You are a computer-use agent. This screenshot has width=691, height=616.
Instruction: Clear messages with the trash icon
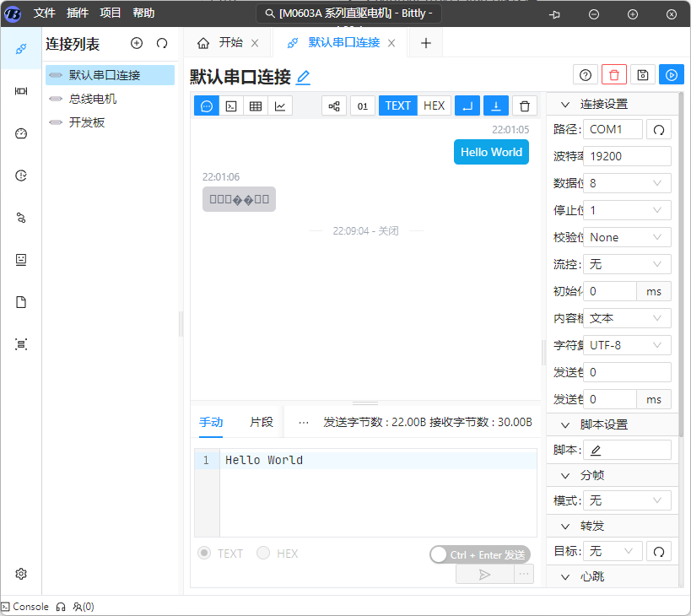[525, 105]
